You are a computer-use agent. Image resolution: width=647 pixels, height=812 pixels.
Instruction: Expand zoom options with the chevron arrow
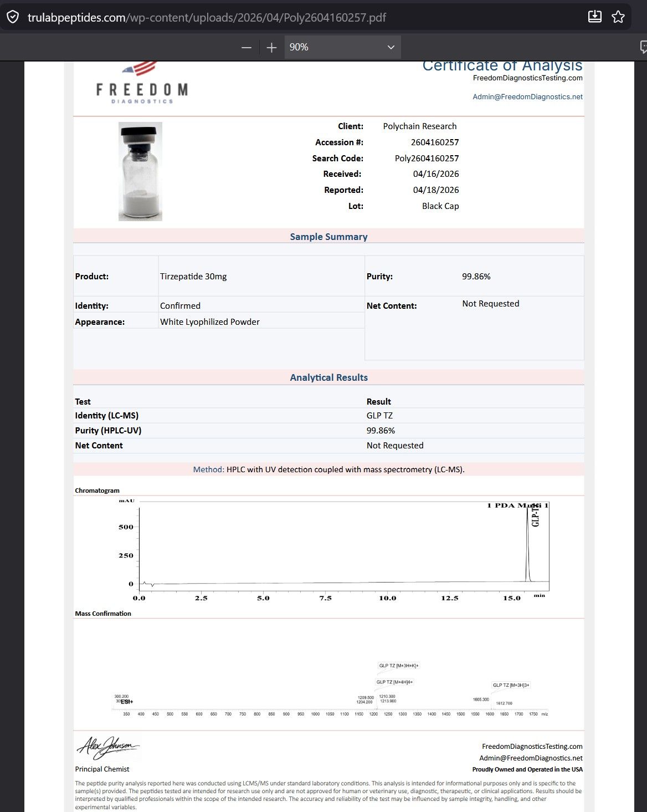391,47
